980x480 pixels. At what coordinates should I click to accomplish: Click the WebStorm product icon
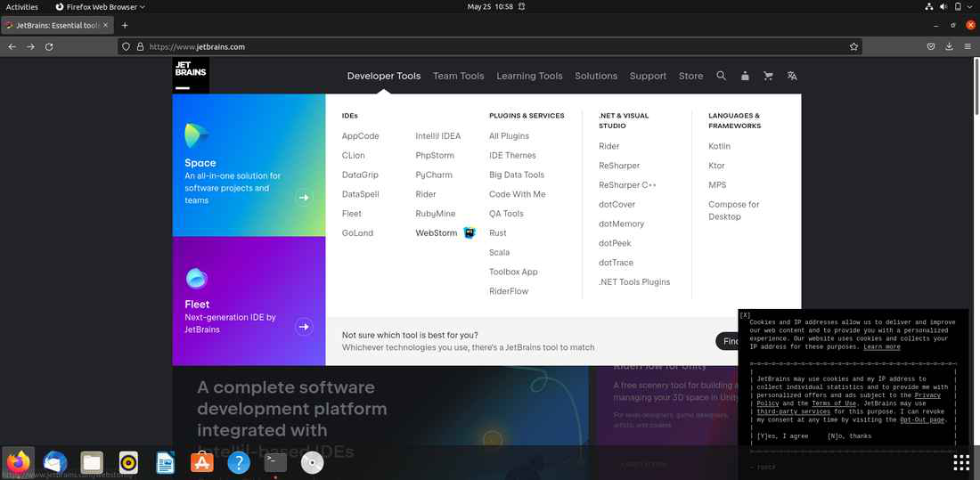coord(470,233)
